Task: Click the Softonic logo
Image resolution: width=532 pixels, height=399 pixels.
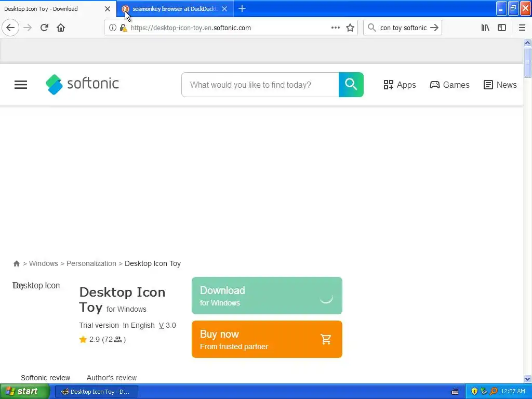Action: (x=82, y=84)
